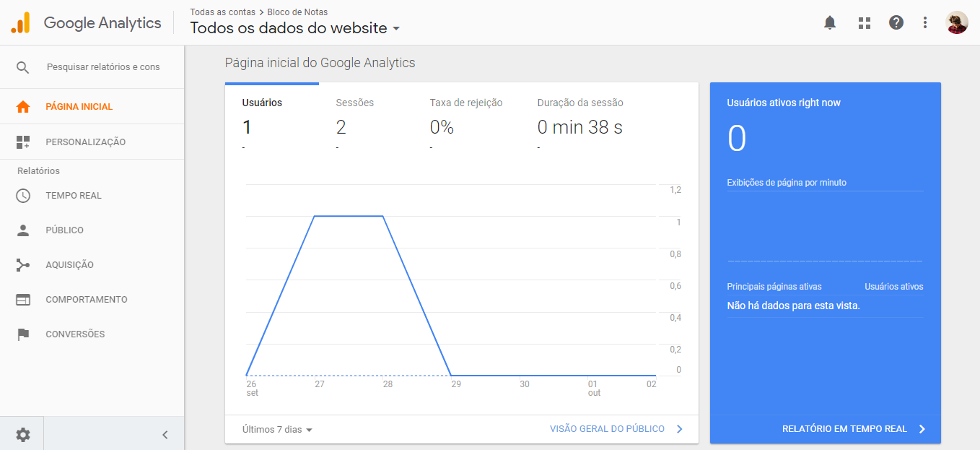This screenshot has height=450, width=980.
Task: Select the Público audience icon
Action: 21,230
